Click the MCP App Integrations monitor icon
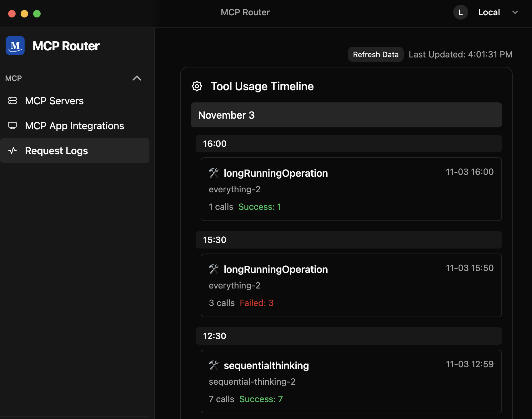Screen dimensions: 532x419 [x=13, y=126]
